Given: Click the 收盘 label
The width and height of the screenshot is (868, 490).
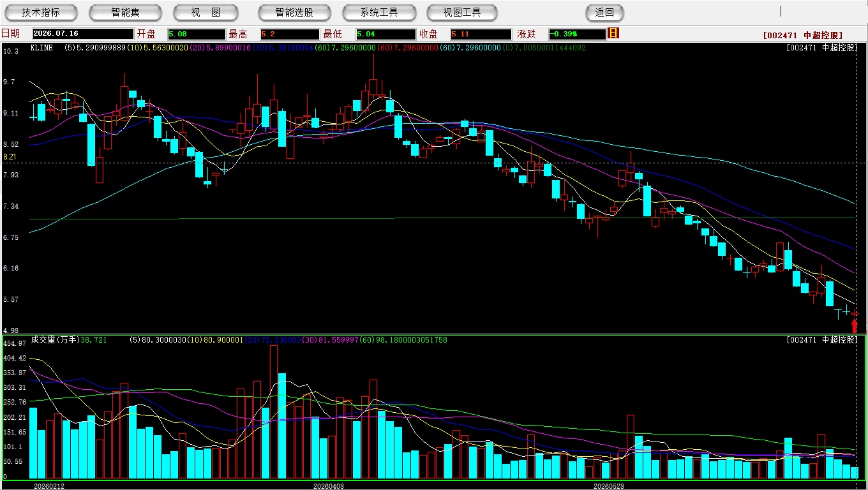Looking at the screenshot, I should 428,34.
